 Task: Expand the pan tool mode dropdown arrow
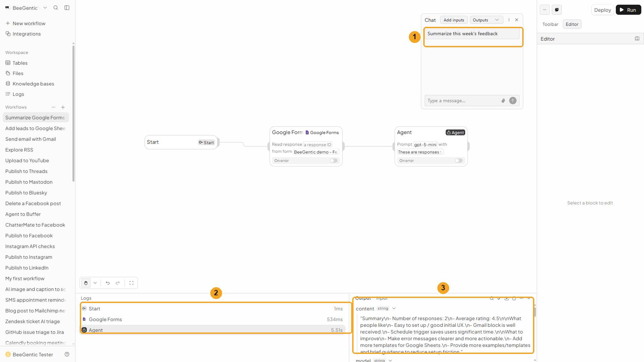pyautogui.click(x=95, y=283)
